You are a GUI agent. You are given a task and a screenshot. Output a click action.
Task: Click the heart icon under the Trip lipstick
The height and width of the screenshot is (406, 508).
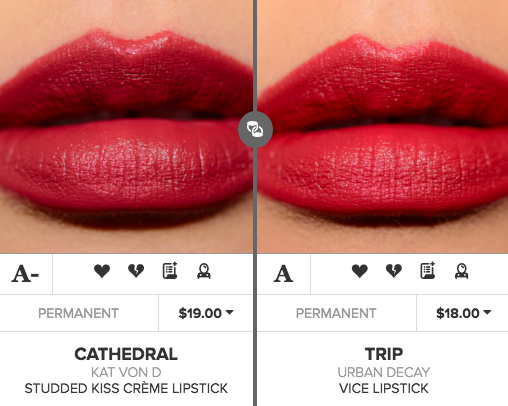360,271
